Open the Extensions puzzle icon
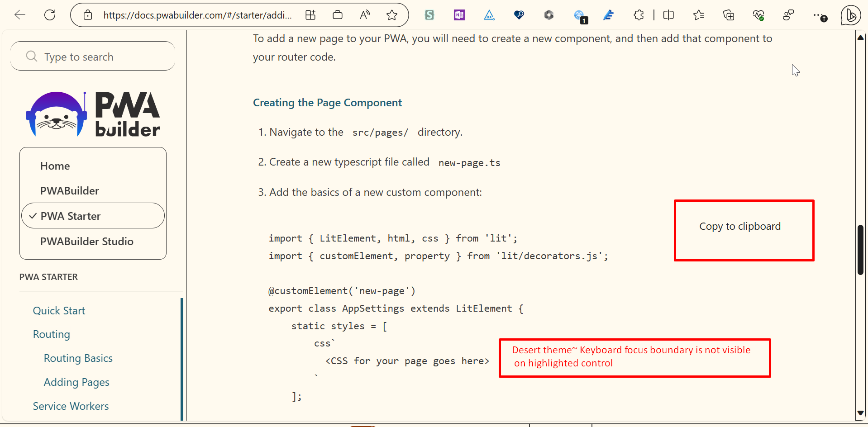868x427 pixels. (x=638, y=15)
